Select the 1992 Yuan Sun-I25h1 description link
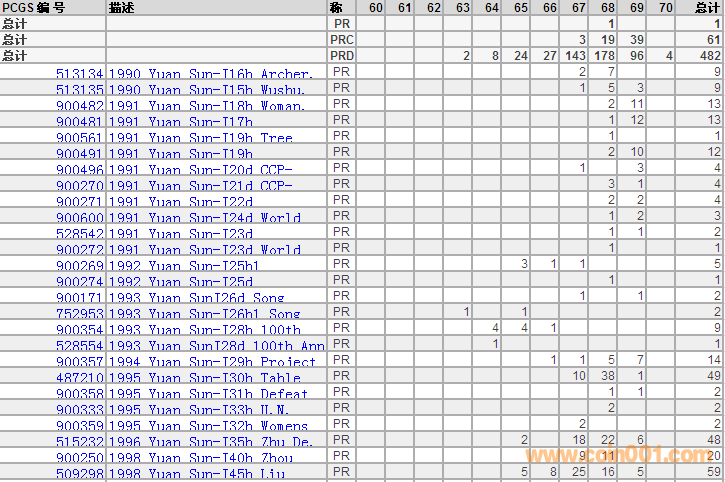 coord(184,266)
